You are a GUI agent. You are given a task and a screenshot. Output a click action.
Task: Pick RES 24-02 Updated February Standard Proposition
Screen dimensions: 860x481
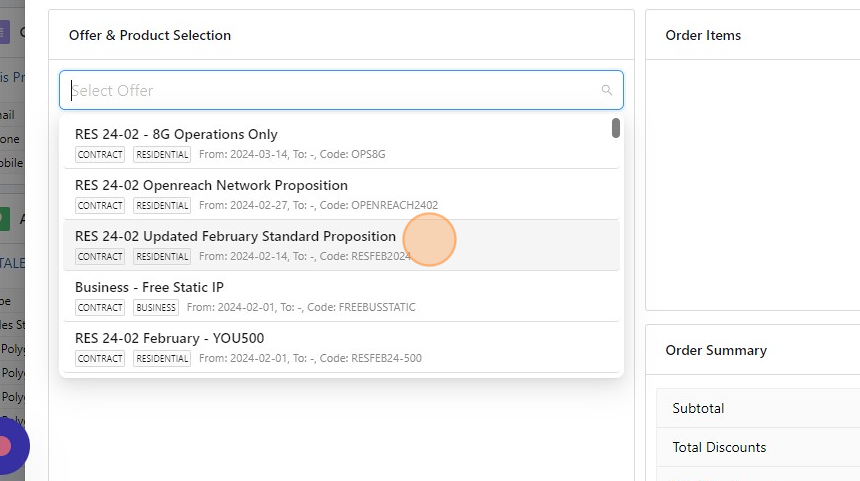[x=235, y=236]
